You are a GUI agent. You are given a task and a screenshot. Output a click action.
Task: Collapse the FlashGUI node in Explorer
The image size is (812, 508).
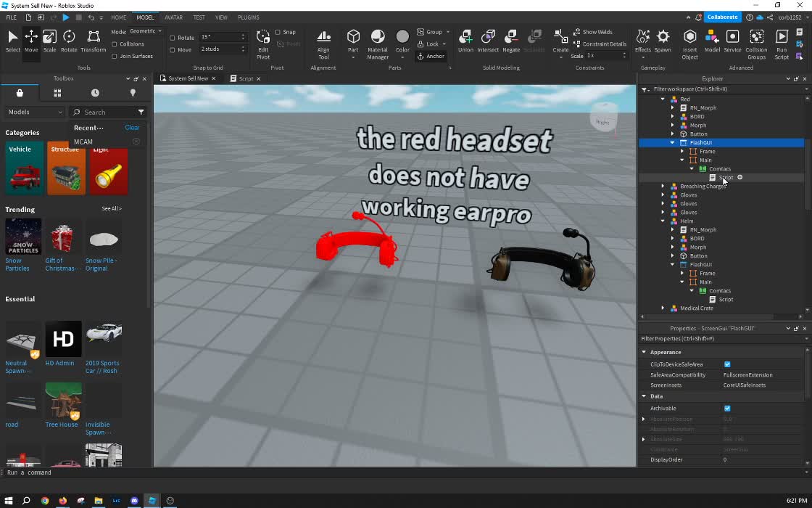pyautogui.click(x=671, y=142)
